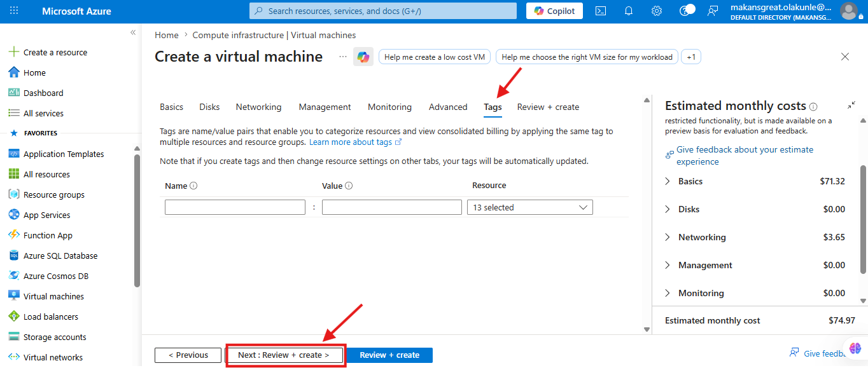Open the Resource dropdown showing 13 selected
The image size is (868, 368).
[x=530, y=208]
